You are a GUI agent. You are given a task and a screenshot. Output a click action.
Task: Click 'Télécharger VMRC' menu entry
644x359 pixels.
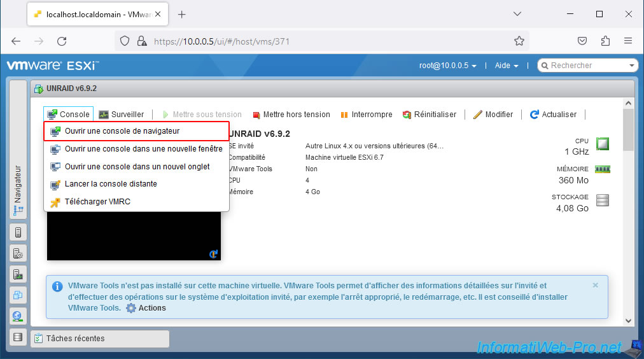[97, 202]
